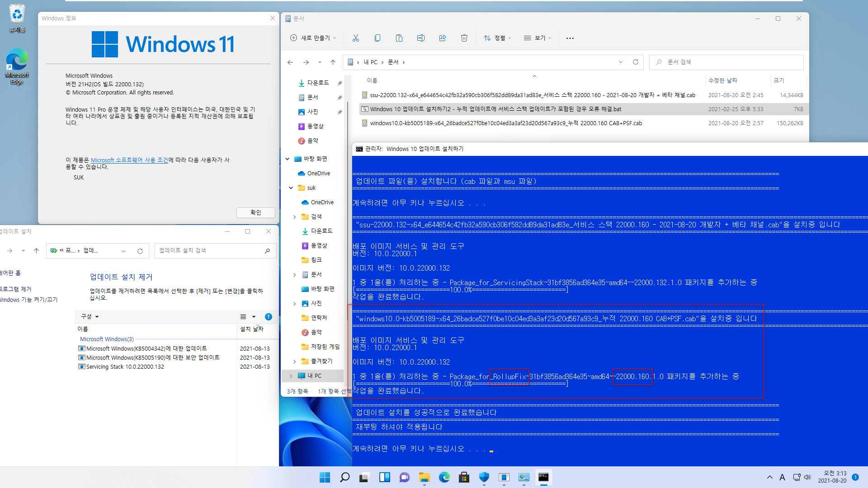
Task: Click the Paste icon in Explorer toolbar
Action: point(399,38)
